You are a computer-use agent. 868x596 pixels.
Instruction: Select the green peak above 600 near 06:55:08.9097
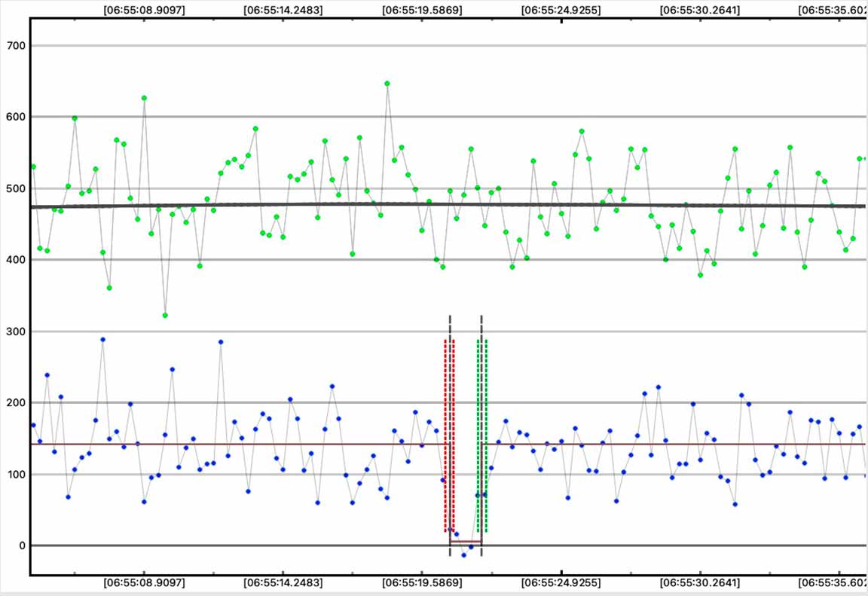tap(144, 98)
